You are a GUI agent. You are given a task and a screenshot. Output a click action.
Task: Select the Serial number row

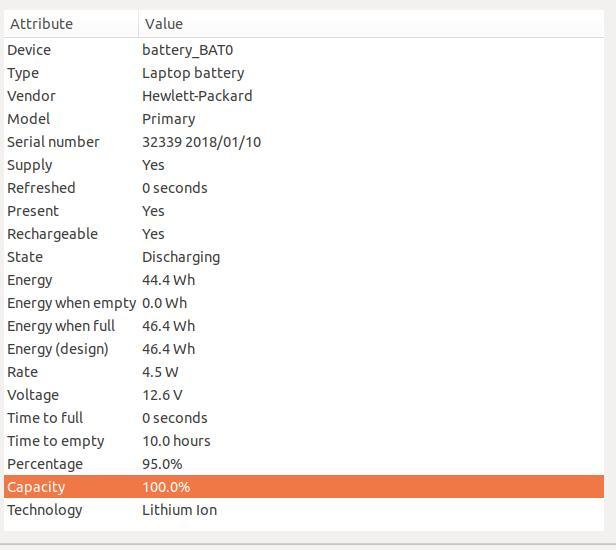click(304, 142)
